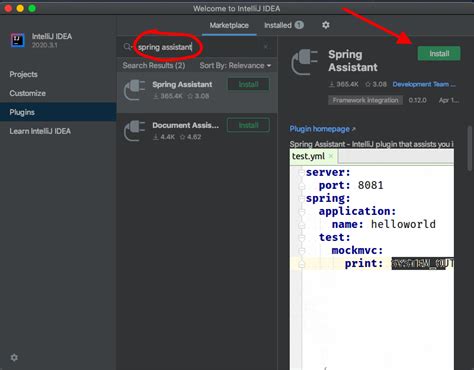The height and width of the screenshot is (370, 474).
Task: Switch to the Installed tab
Action: (x=284, y=25)
